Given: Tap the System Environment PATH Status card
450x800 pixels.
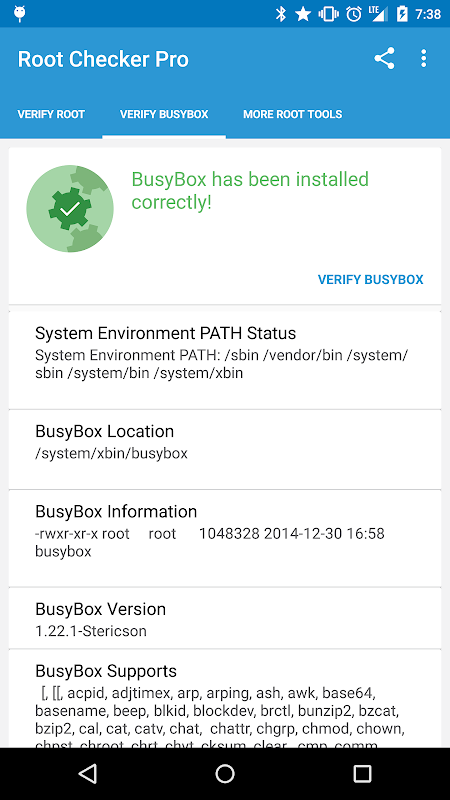Looking at the screenshot, I should [x=225, y=360].
